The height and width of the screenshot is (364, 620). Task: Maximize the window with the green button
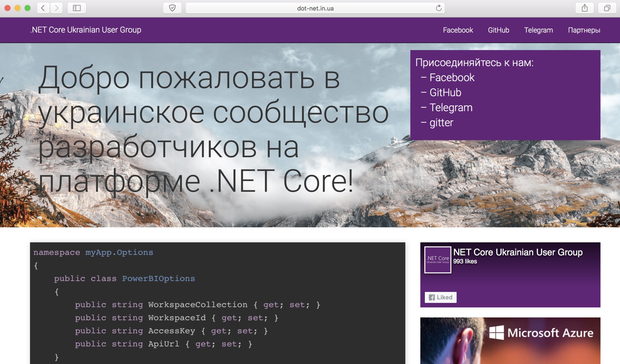28,8
